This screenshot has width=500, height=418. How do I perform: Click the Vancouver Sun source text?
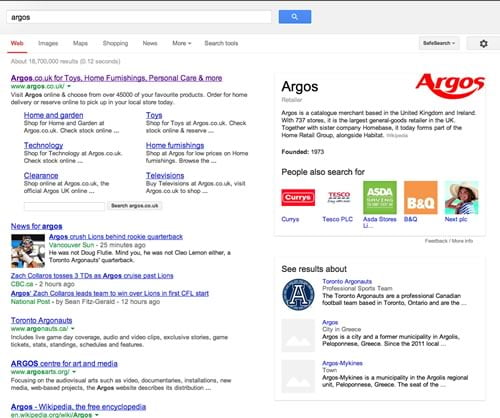pos(71,245)
